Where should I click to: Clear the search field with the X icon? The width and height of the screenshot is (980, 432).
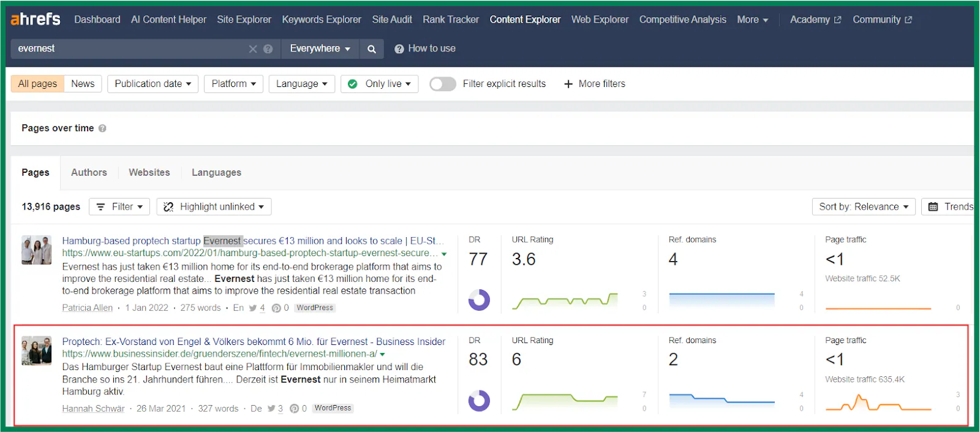[x=253, y=49]
